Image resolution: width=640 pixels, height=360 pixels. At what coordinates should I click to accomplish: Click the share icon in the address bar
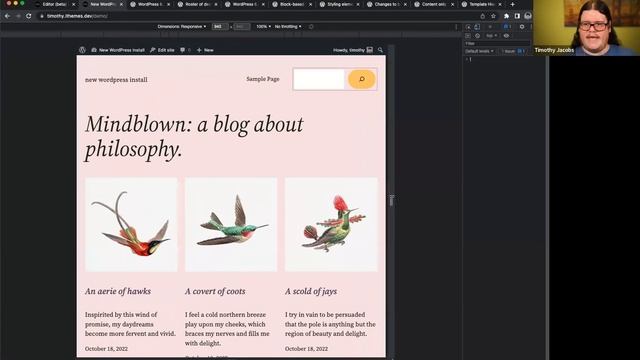click(x=482, y=16)
